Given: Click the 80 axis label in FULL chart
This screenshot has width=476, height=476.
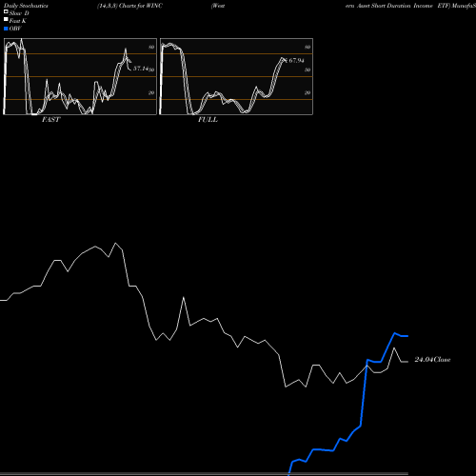Looking at the screenshot, I should tap(307, 47).
